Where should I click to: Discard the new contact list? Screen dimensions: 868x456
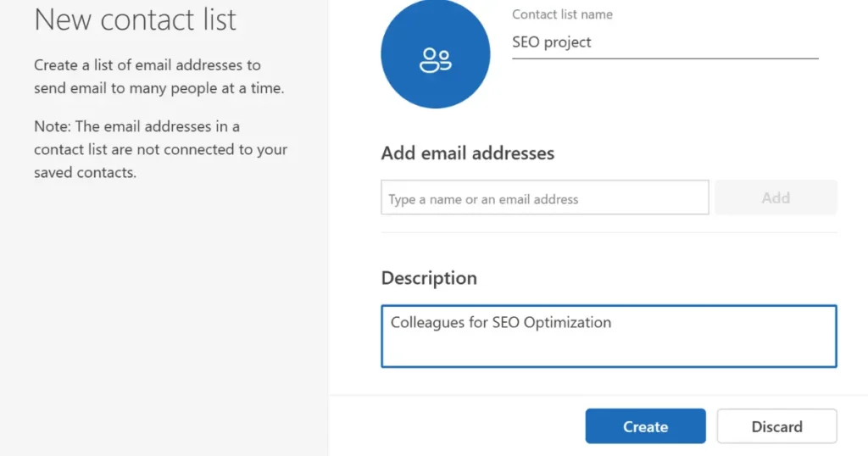pos(776,426)
